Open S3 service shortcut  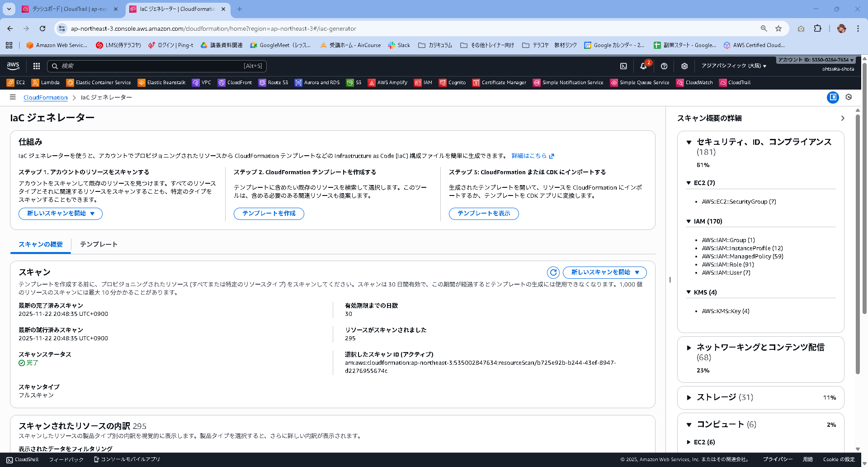coord(354,82)
